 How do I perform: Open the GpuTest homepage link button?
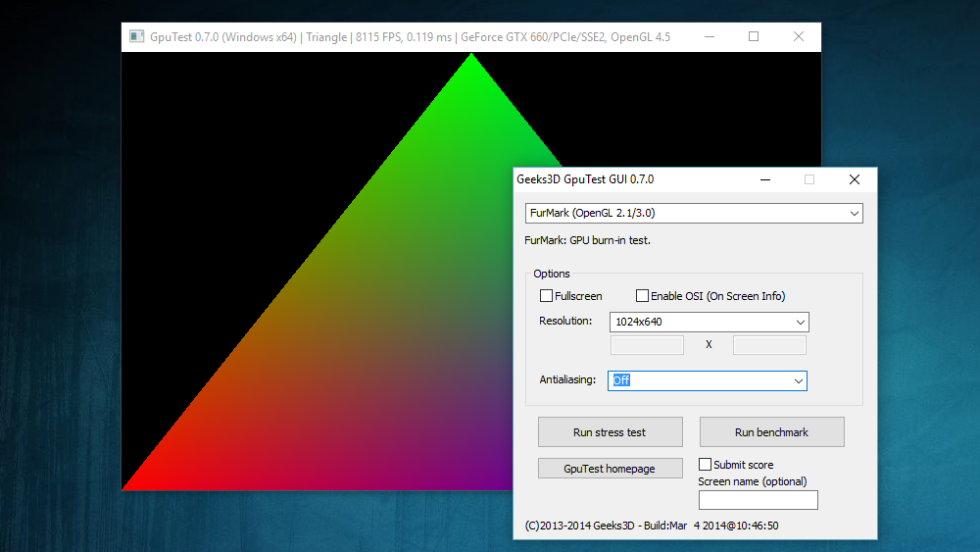coord(610,469)
